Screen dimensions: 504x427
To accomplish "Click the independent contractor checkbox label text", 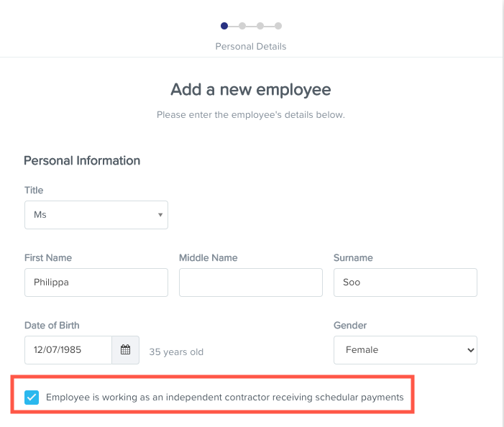I will (224, 397).
